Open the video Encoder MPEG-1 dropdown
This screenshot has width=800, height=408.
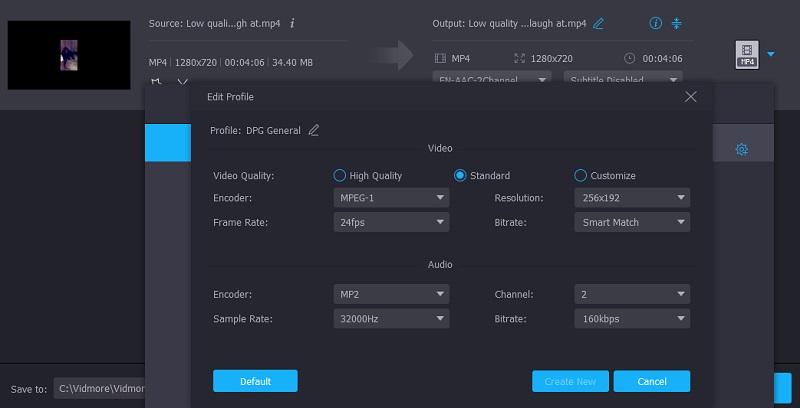(x=391, y=198)
